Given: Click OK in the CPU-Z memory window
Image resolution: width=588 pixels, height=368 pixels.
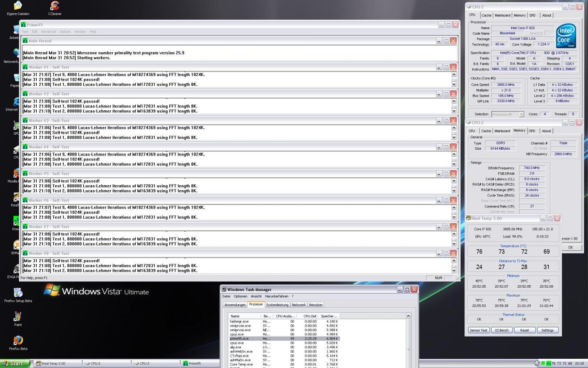Looking at the screenshot, I should click(570, 247).
